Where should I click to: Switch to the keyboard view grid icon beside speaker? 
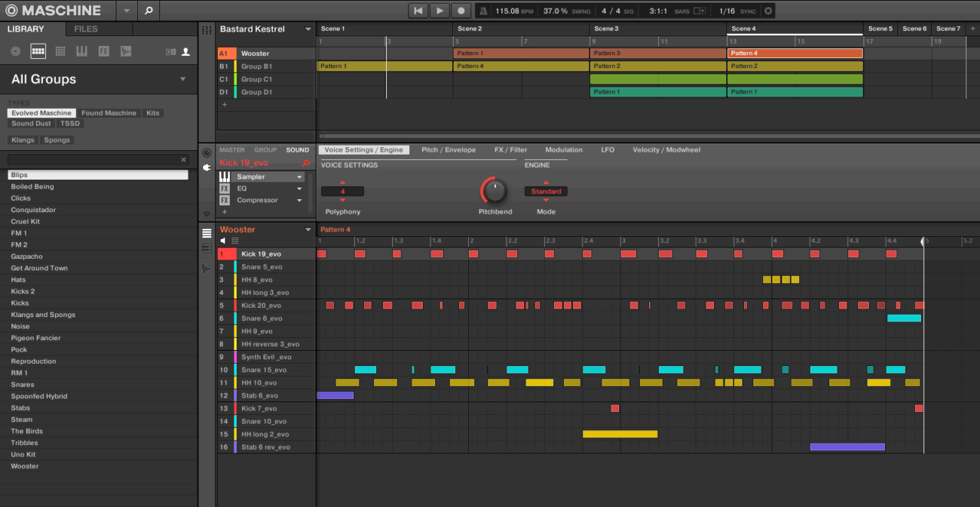coord(235,241)
